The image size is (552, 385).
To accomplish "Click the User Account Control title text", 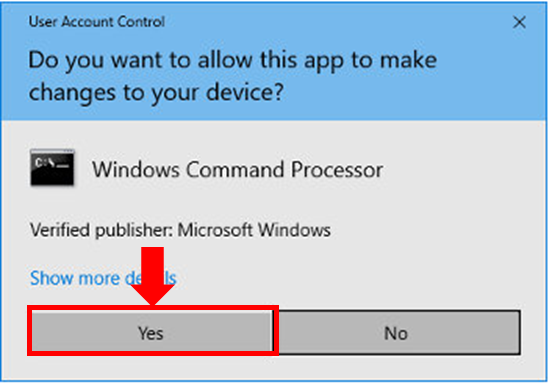I will pos(97,22).
